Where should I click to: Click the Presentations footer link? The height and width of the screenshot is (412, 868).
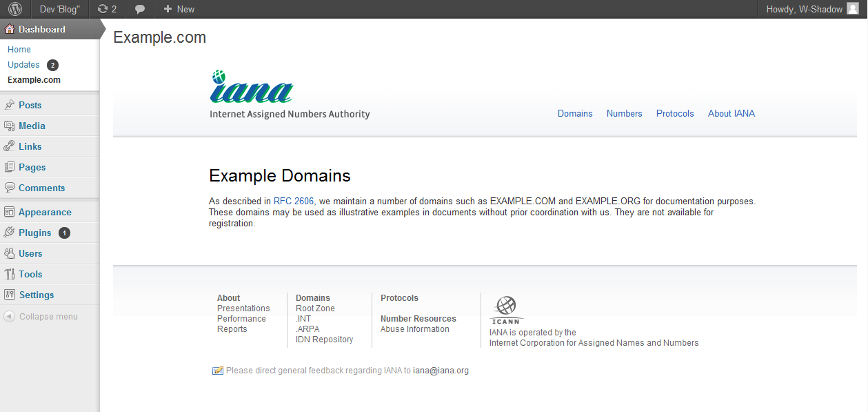tap(243, 308)
